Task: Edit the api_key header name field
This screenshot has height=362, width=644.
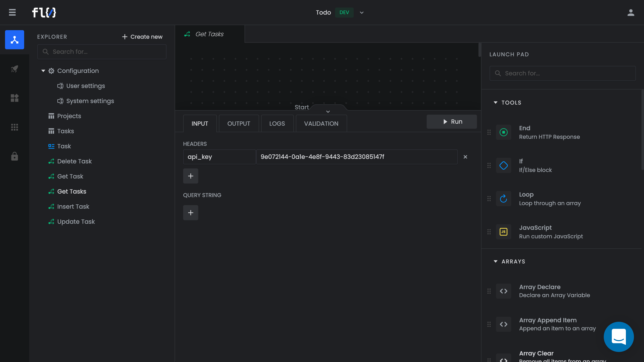Action: click(x=219, y=157)
